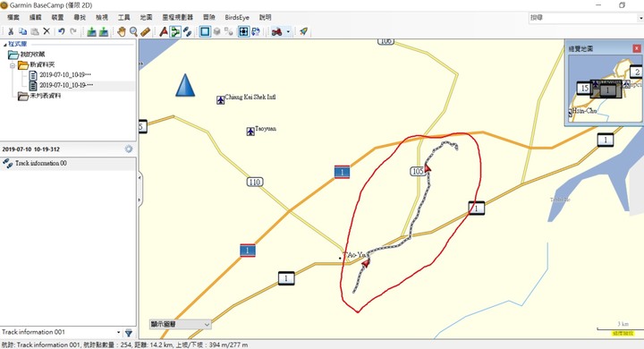Screen dimensions: 644x349
Task: Click the Cut scissors icon
Action: (11, 31)
